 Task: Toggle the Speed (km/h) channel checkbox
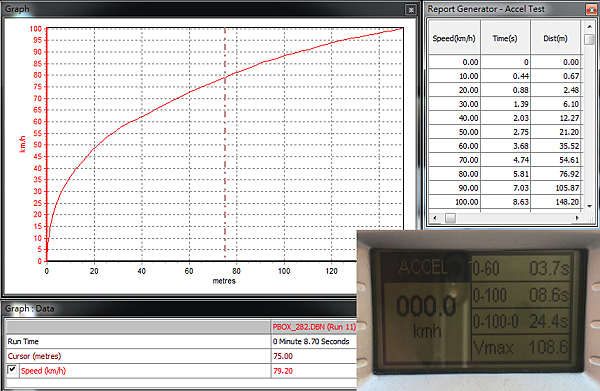(12, 370)
